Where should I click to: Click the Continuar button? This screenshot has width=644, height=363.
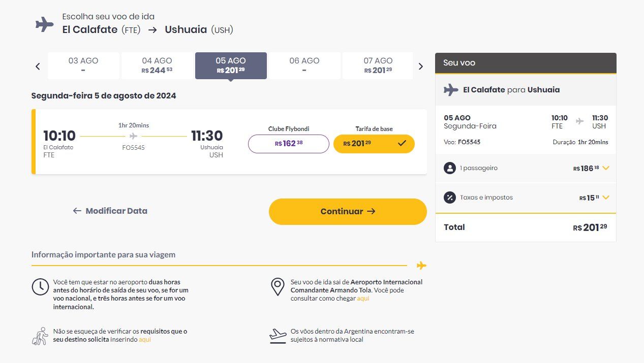tap(348, 211)
